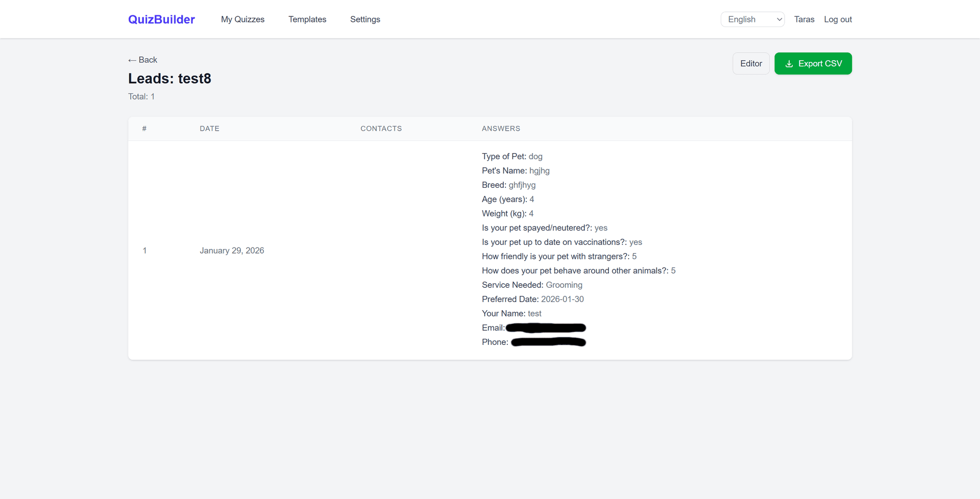
Task: Click the Log out link
Action: 838,19
